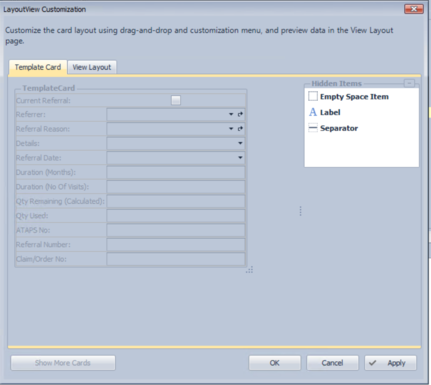This screenshot has height=385, width=431.
Task: Click the Cancel button
Action: (332, 363)
